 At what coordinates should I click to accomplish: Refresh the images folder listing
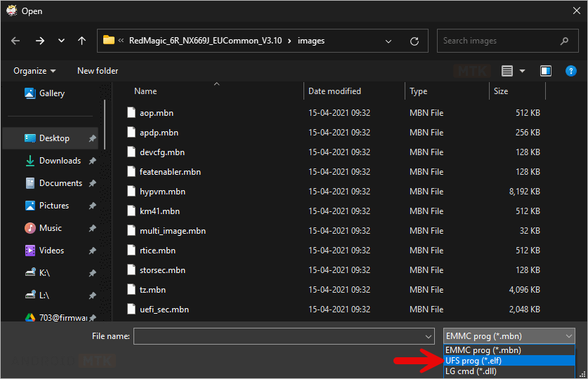click(x=415, y=41)
